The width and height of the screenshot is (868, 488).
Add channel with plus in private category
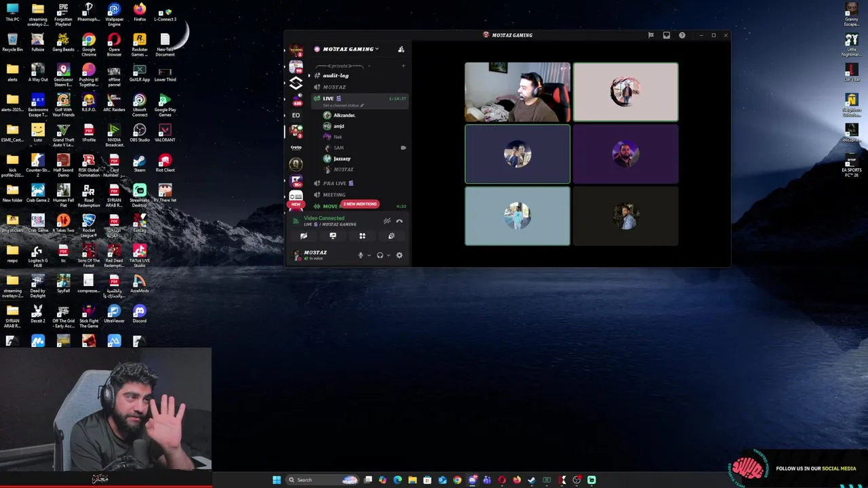click(x=403, y=66)
